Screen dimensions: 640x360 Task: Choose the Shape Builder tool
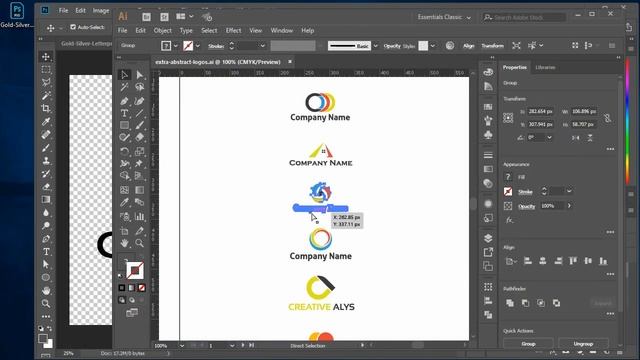tap(124, 176)
